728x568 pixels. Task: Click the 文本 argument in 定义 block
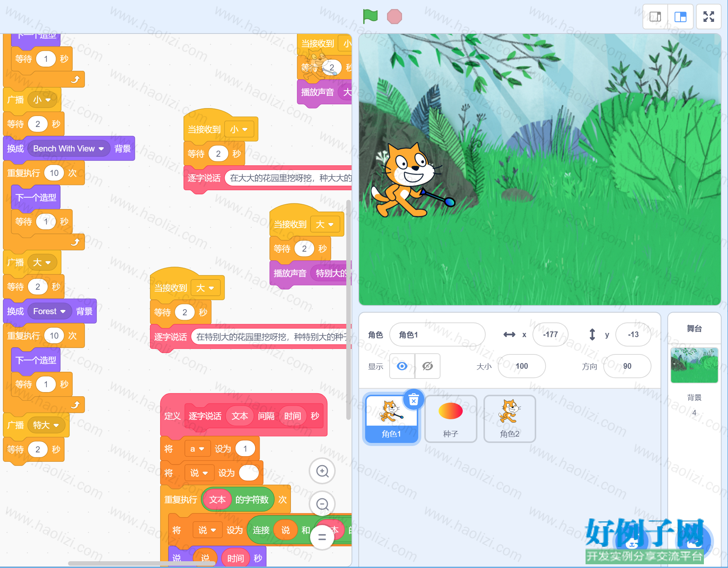(x=240, y=416)
